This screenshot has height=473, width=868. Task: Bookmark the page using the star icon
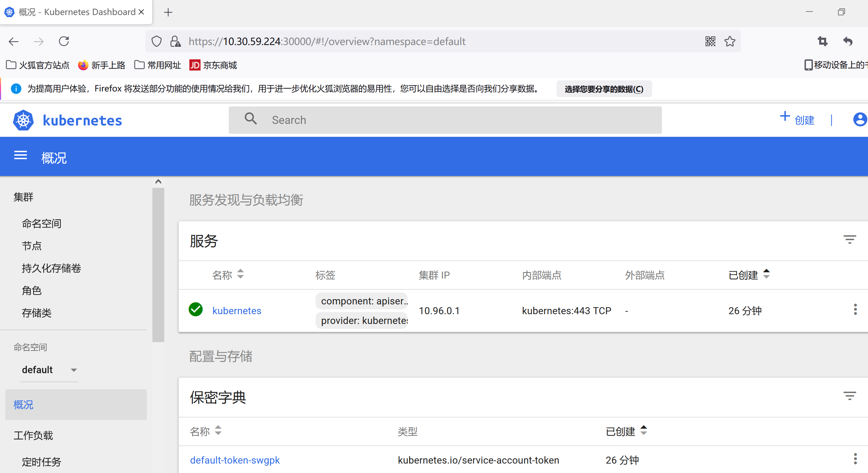click(730, 41)
